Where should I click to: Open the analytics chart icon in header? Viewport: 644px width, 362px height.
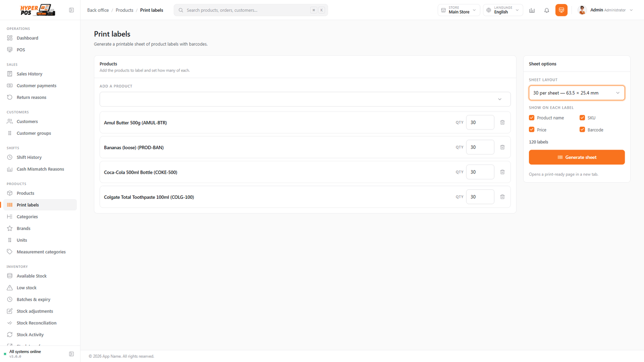point(532,10)
